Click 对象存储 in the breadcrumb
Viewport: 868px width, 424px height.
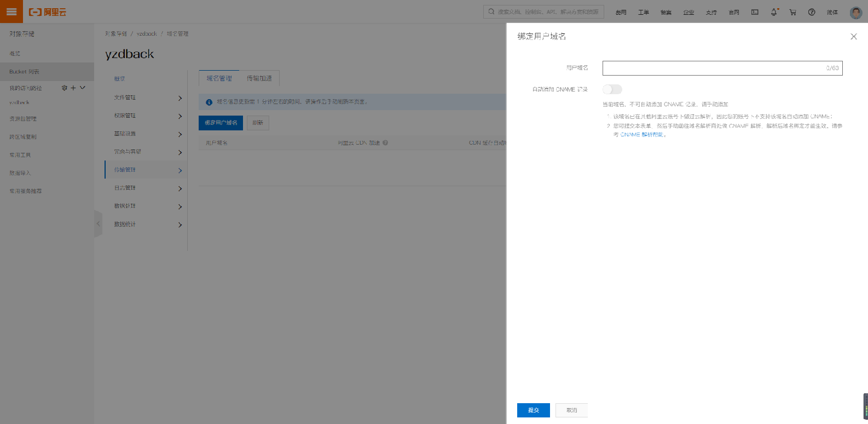[116, 34]
